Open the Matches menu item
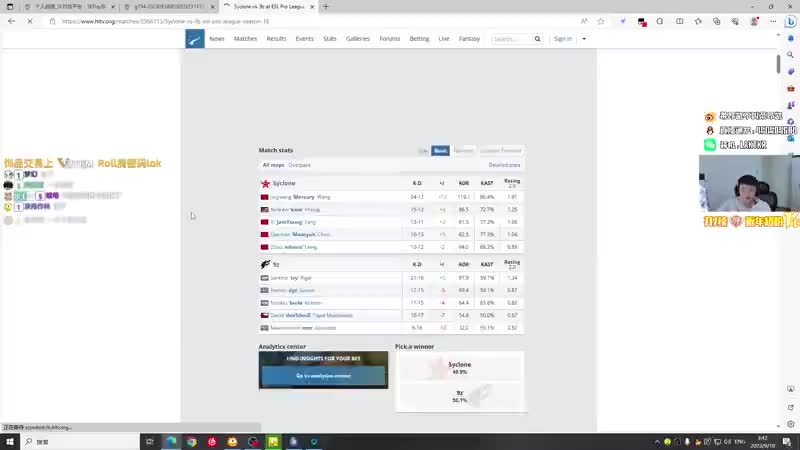The image size is (800, 450). [245, 39]
